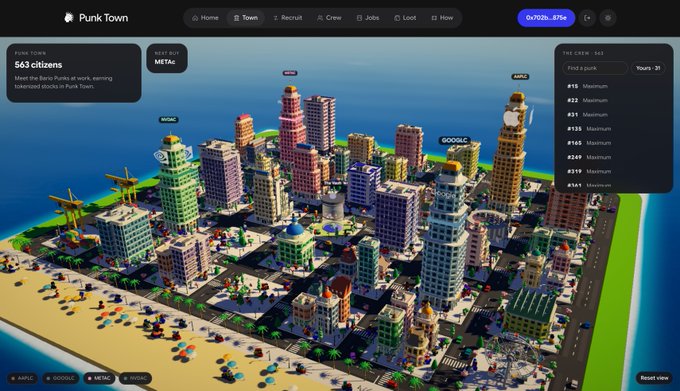The height and width of the screenshot is (391, 680).
Task: Select punk #135 in the crew list
Action: click(x=614, y=129)
